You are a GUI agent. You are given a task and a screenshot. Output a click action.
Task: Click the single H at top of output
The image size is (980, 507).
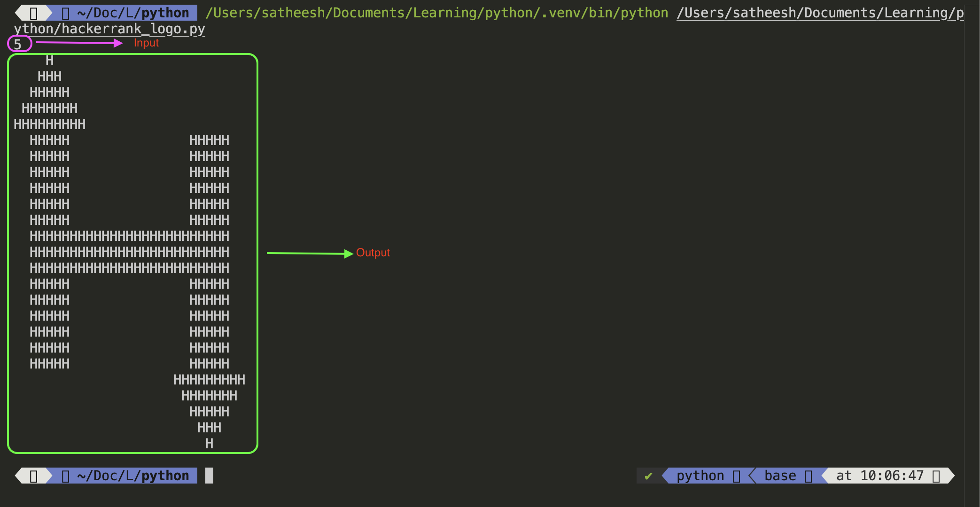coord(49,61)
